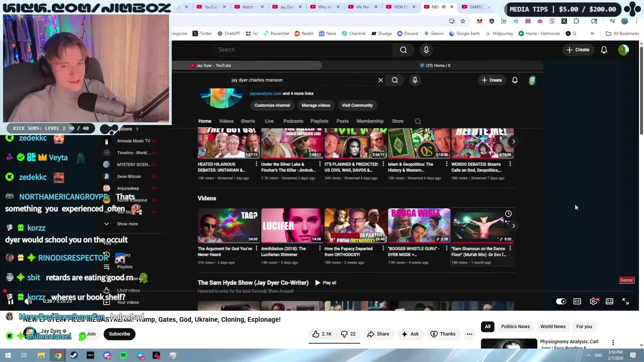Open Steam from the taskbar
The image size is (644, 362).
click(x=74, y=355)
